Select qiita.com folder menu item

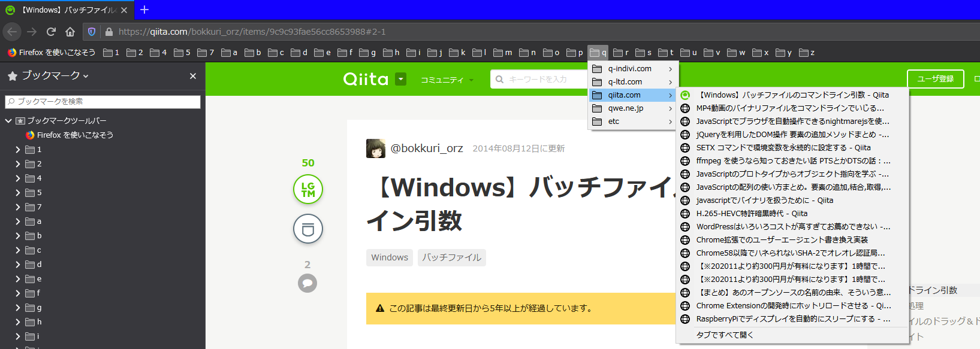(x=633, y=95)
